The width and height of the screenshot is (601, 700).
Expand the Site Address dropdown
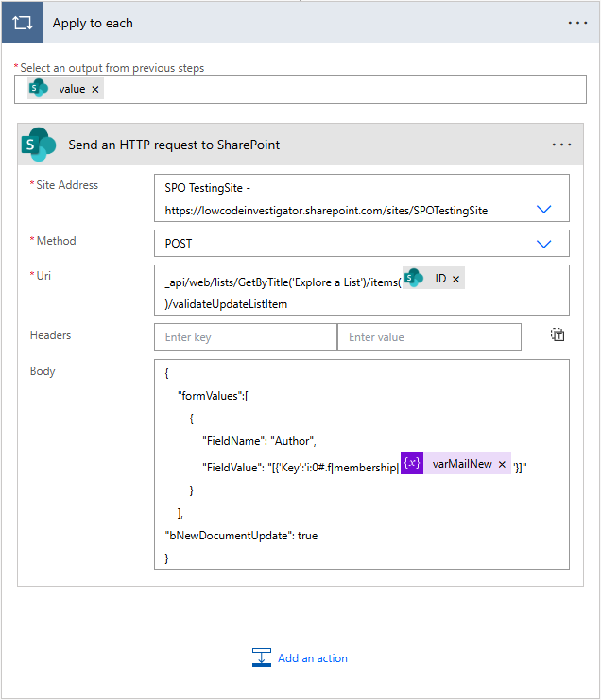tap(544, 209)
